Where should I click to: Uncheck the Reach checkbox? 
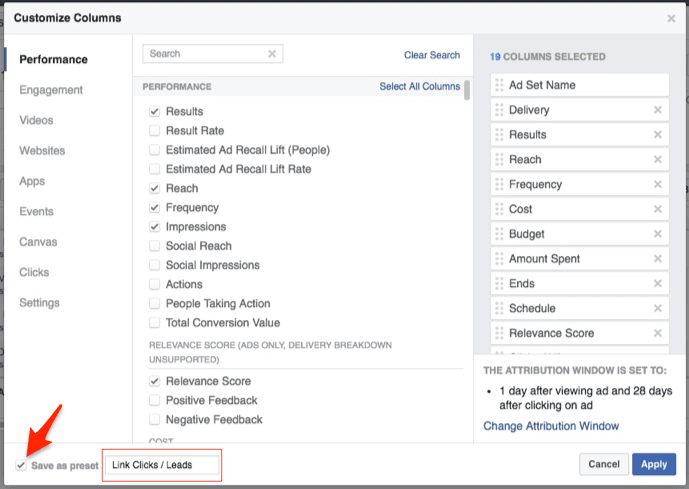click(154, 188)
